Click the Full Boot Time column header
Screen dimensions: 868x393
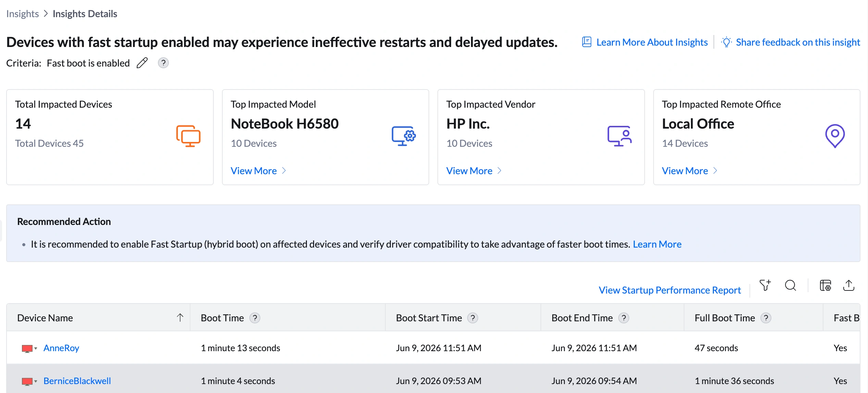754,318
